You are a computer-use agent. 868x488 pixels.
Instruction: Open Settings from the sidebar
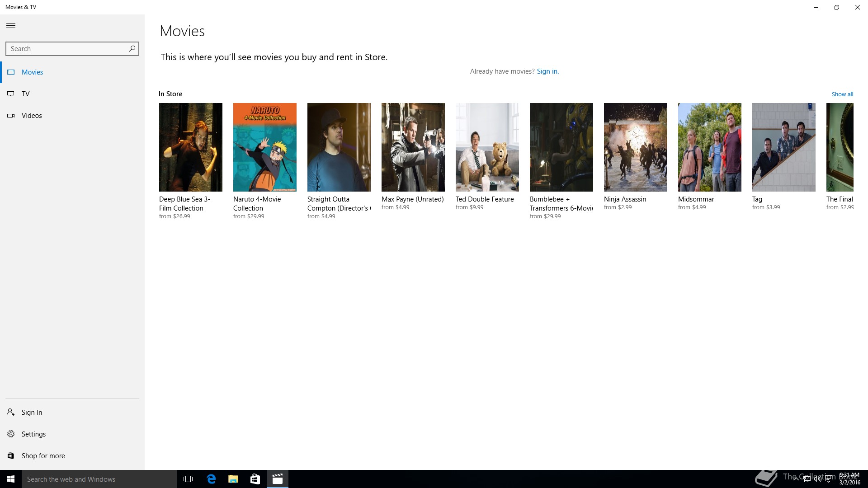[x=72, y=434]
